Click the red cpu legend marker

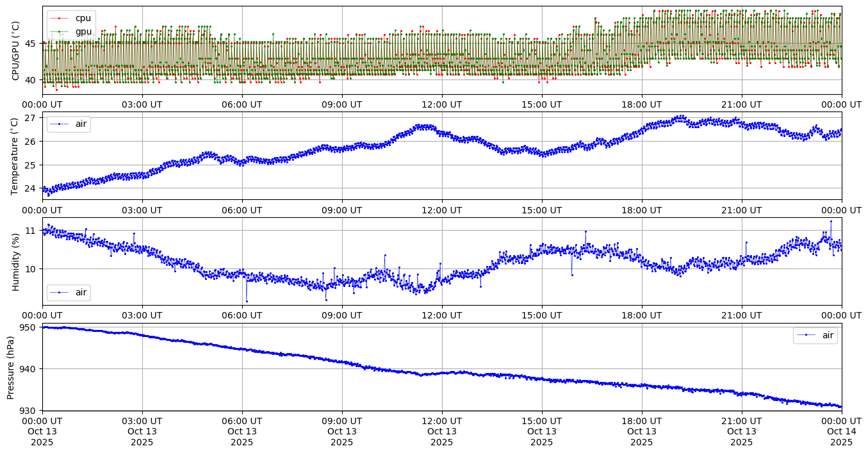point(59,18)
